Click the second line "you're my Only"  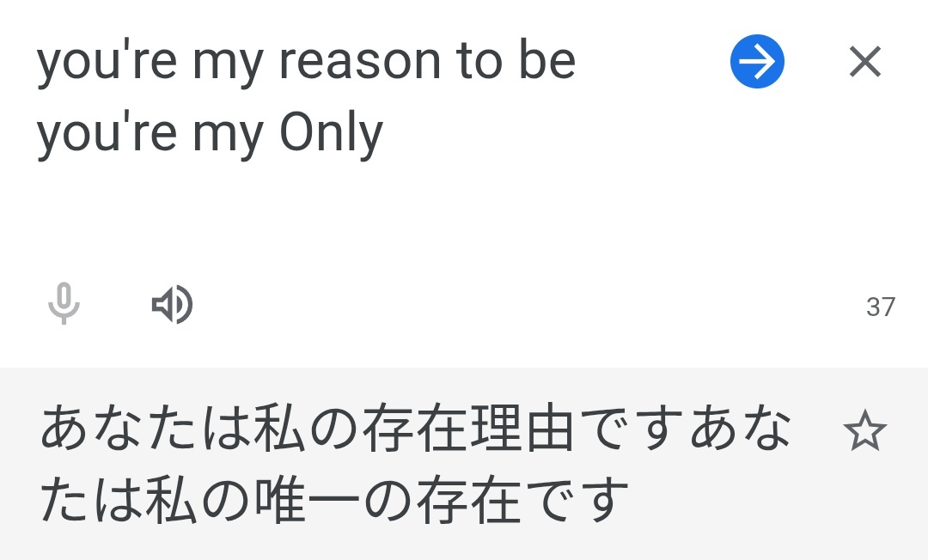click(x=210, y=134)
